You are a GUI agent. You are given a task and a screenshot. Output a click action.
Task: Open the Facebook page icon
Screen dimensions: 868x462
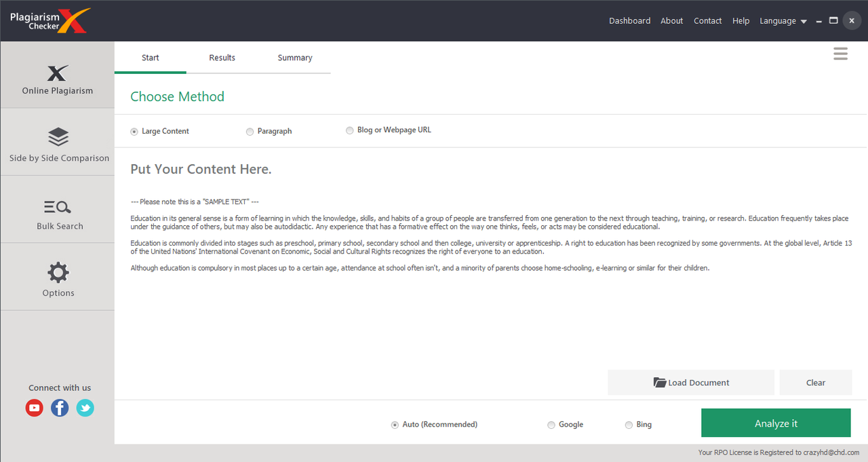click(x=60, y=408)
